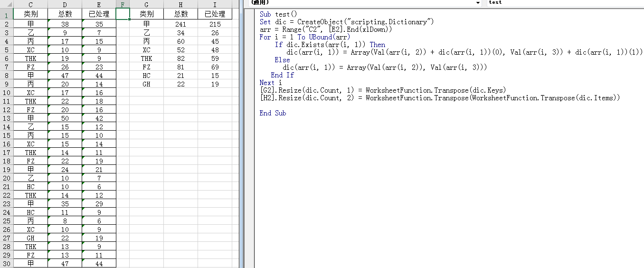Click the End Sub line in the code
The height and width of the screenshot is (268, 644).
pyautogui.click(x=273, y=113)
